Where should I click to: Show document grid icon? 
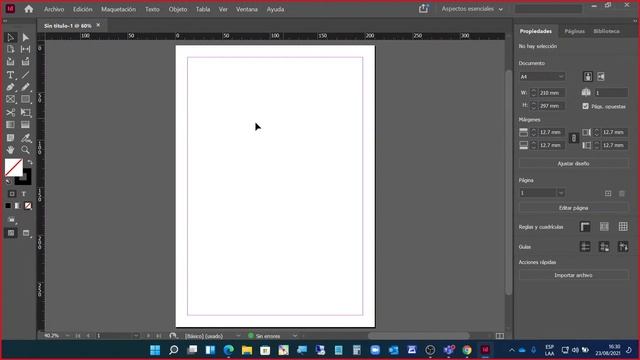[x=623, y=227]
